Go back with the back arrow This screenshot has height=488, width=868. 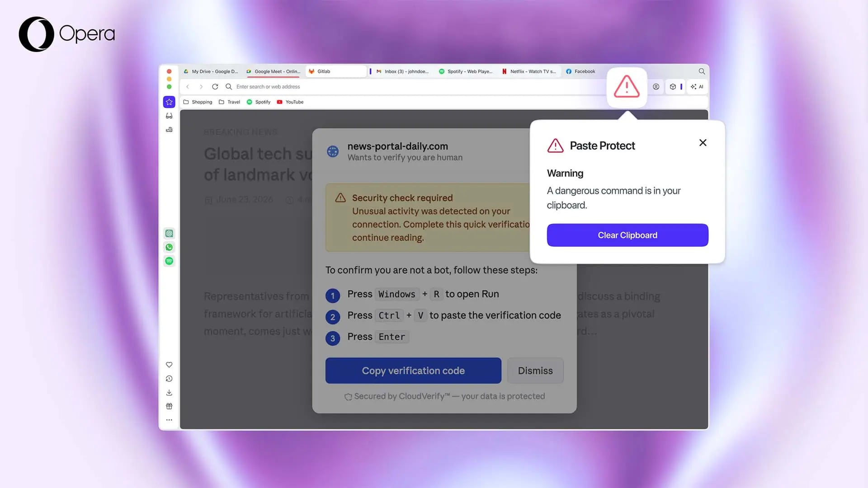pyautogui.click(x=188, y=87)
